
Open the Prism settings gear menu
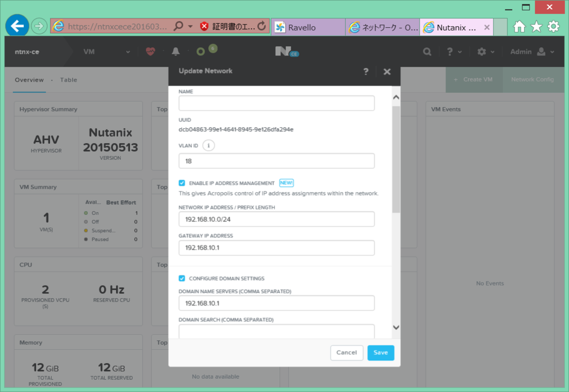(x=485, y=52)
